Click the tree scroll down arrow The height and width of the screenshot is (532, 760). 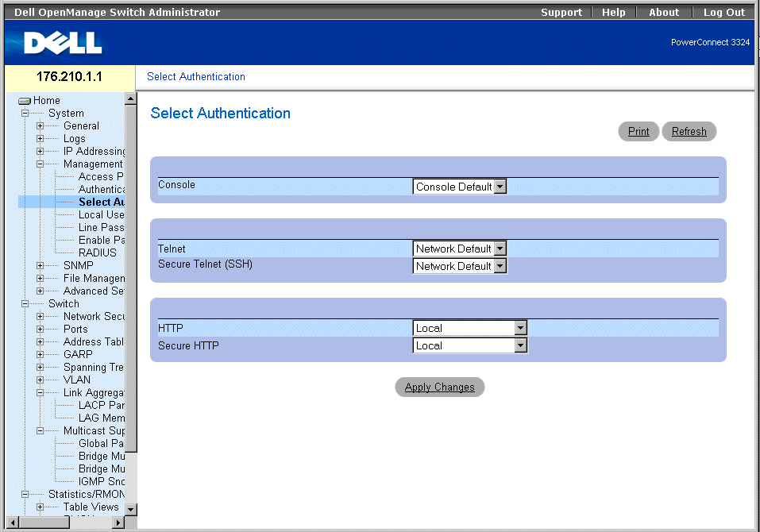tap(130, 509)
